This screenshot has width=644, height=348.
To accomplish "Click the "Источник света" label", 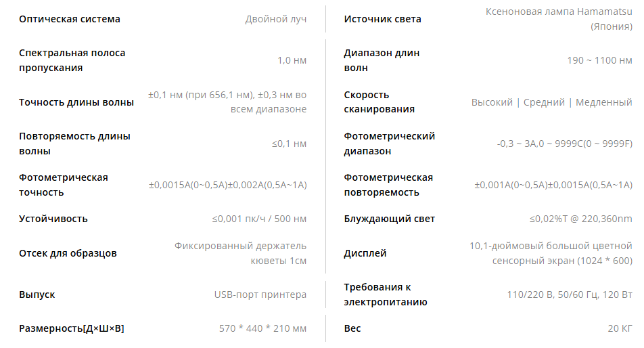I will pyautogui.click(x=382, y=20).
